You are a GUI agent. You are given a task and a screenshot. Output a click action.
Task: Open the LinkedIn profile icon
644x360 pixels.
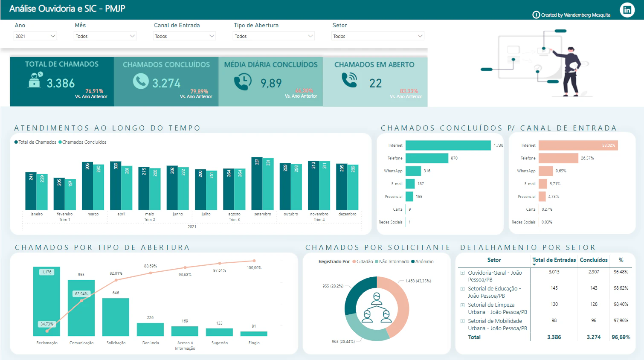coord(627,10)
